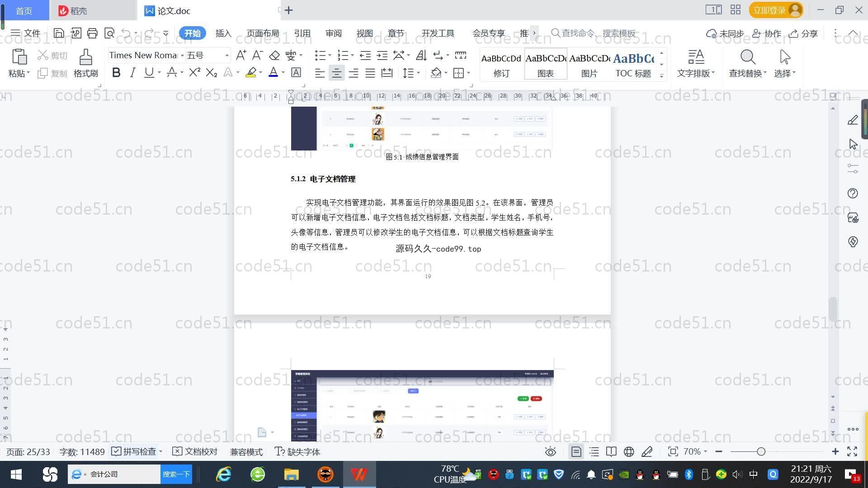Switch to the 审阅 tab
The image size is (868, 488).
click(x=334, y=33)
